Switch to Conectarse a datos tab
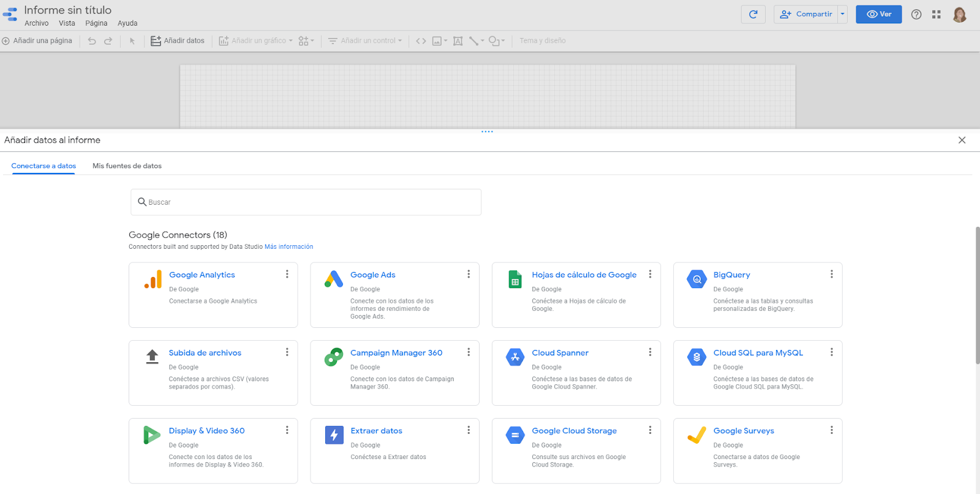 click(x=43, y=166)
